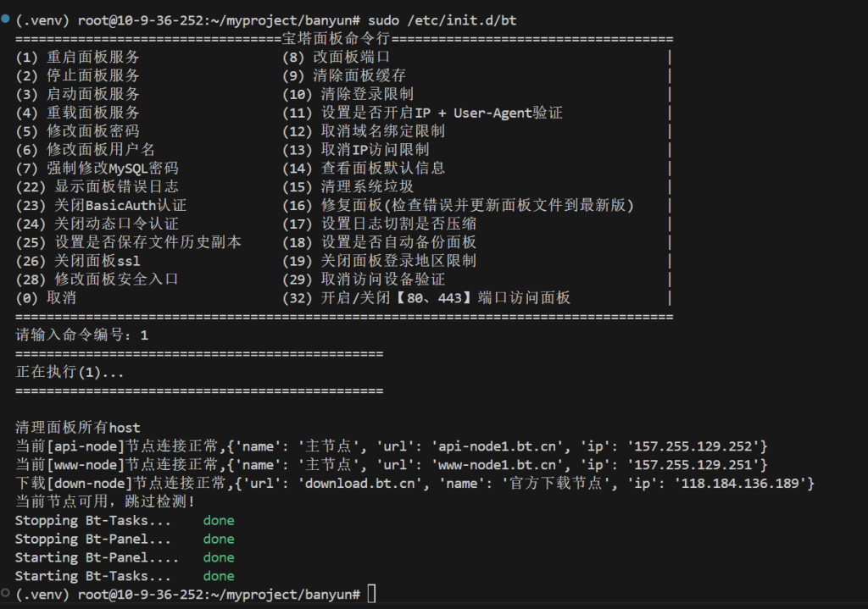Click the blue command decoration dot at top
Screen dimensions: 868x609
[7, 18]
